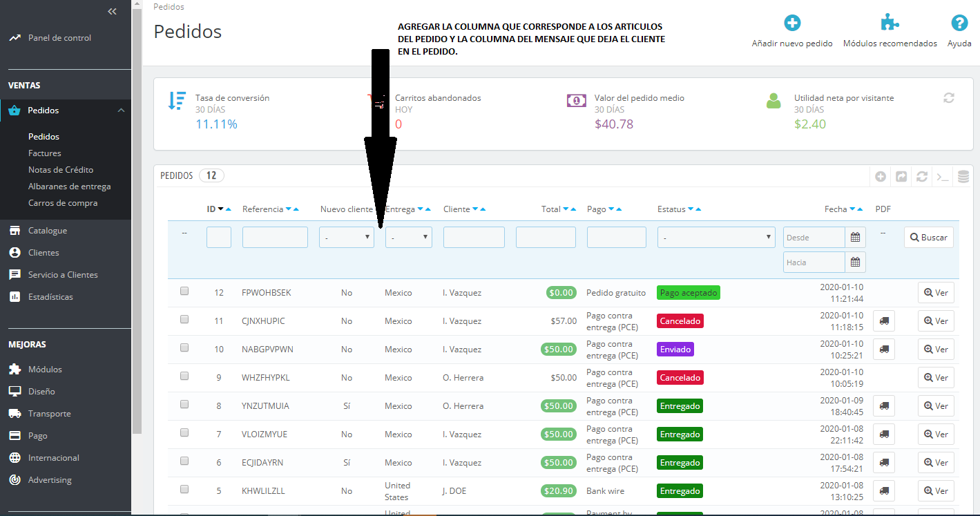This screenshot has width=980, height=516.
Task: Open the Ayuda help icon
Action: (959, 23)
